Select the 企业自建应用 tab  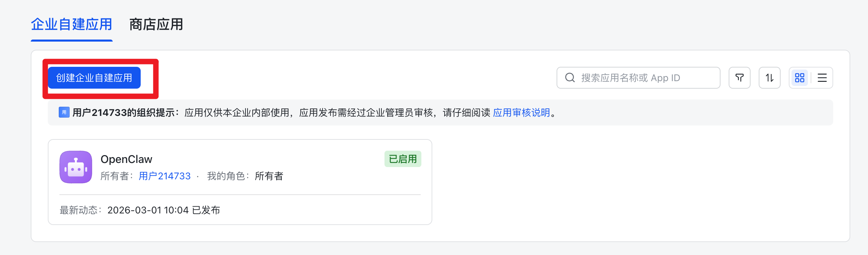(72, 25)
